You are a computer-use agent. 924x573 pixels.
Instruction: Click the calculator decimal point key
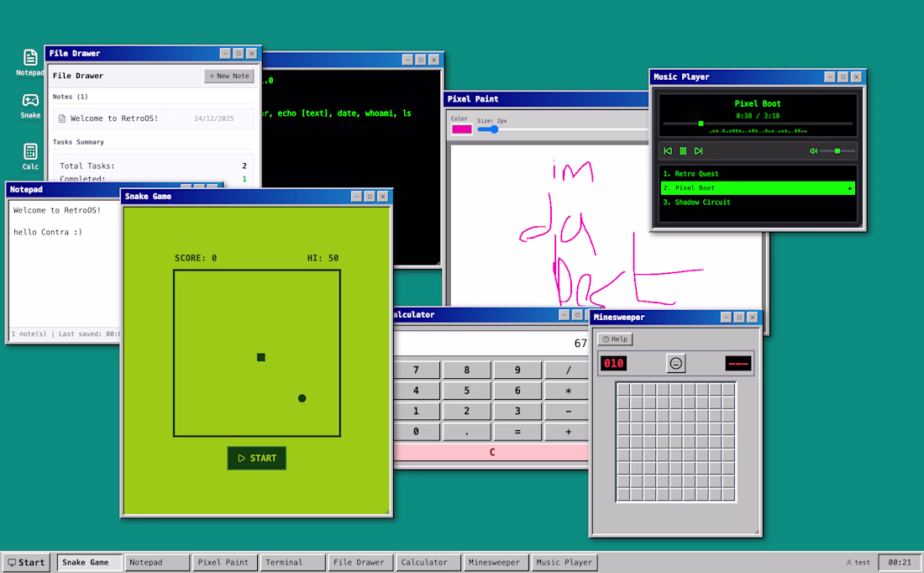[x=467, y=432]
